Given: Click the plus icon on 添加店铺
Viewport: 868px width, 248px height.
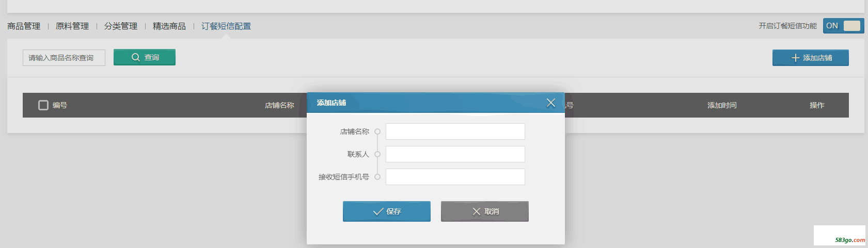Looking at the screenshot, I should point(795,58).
